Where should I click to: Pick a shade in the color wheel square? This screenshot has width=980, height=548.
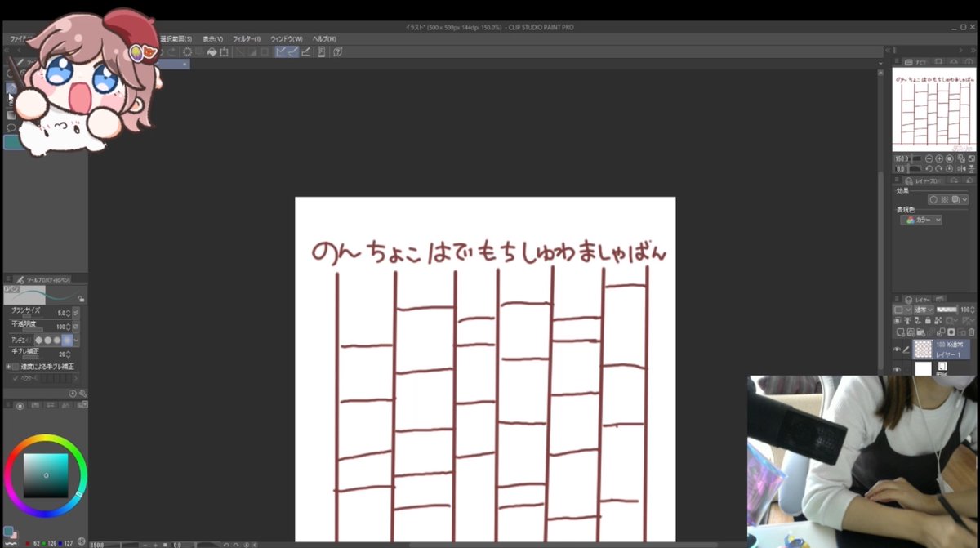click(x=46, y=475)
